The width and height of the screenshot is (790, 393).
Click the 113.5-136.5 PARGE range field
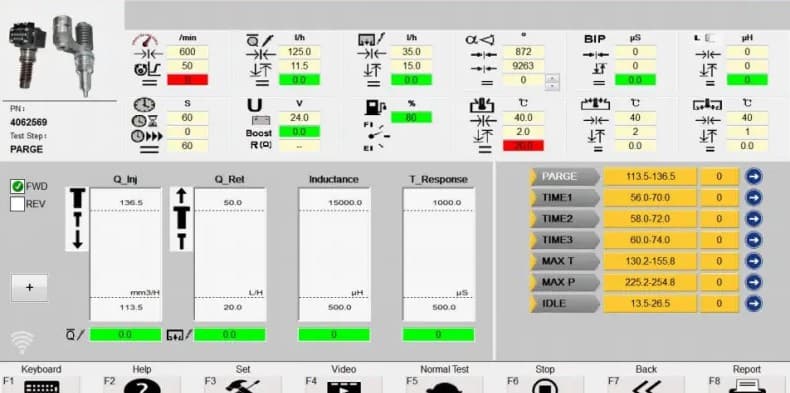650,177
